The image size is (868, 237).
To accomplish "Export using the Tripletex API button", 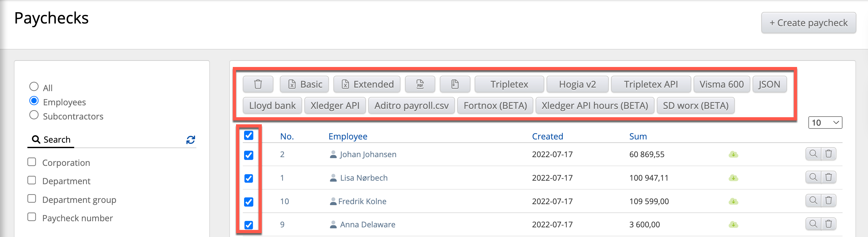I will click(650, 84).
